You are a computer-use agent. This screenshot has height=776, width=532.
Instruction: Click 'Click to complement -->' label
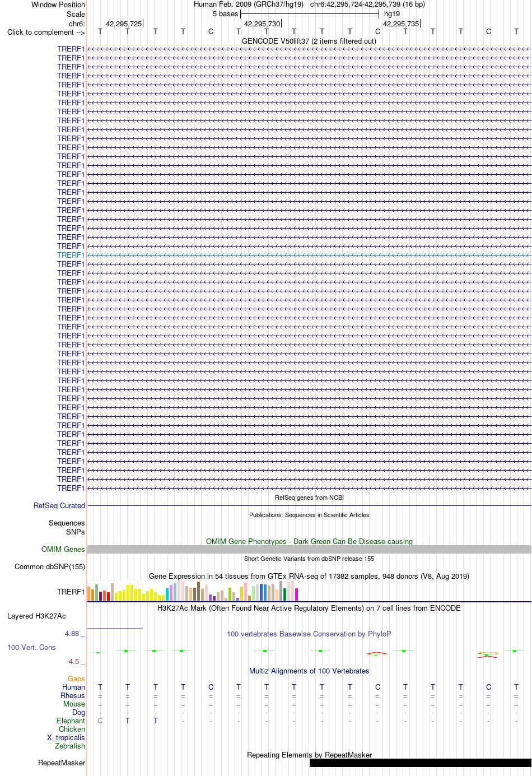click(x=46, y=32)
